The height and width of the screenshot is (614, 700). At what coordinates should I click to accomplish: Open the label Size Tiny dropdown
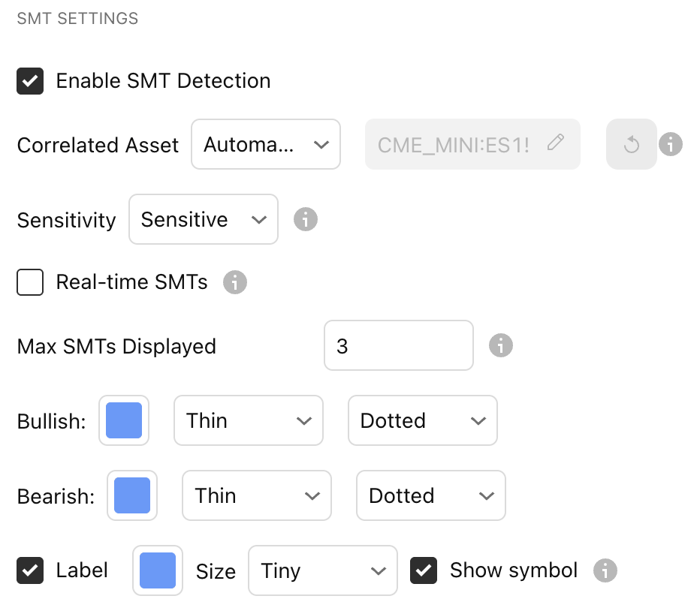322,570
